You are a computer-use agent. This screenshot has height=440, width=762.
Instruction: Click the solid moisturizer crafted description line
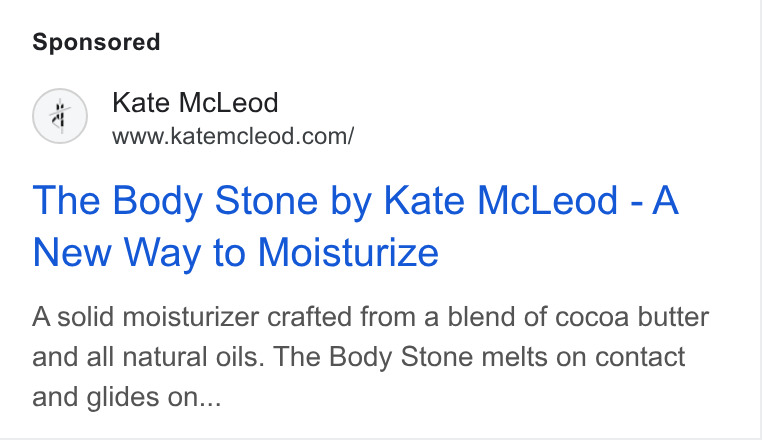coord(370,317)
